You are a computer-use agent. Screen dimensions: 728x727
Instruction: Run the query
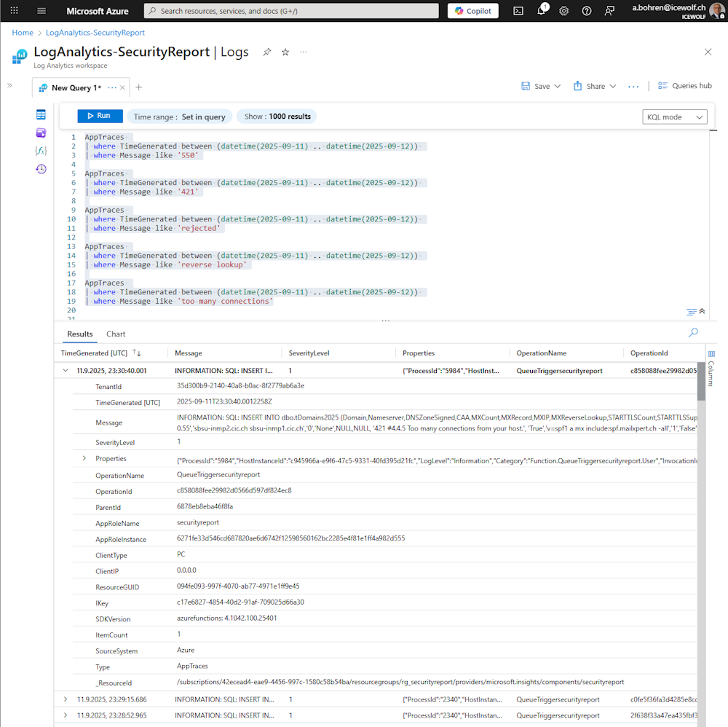pyautogui.click(x=100, y=116)
